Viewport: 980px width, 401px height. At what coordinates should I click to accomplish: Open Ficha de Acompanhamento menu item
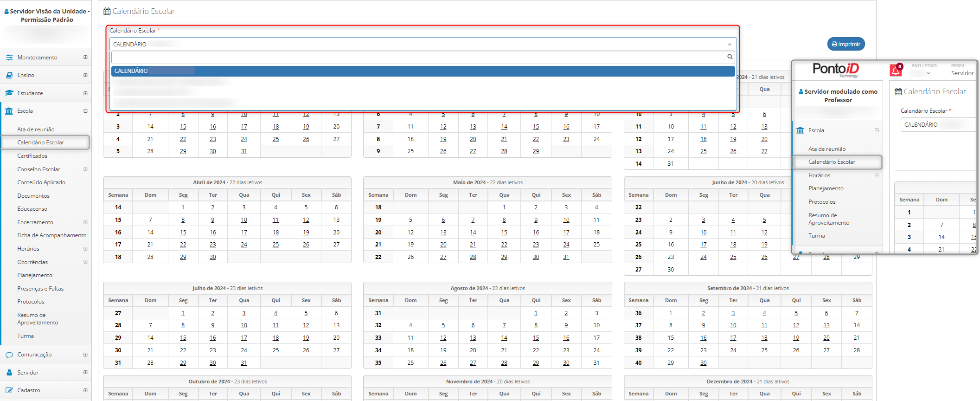tap(52, 235)
